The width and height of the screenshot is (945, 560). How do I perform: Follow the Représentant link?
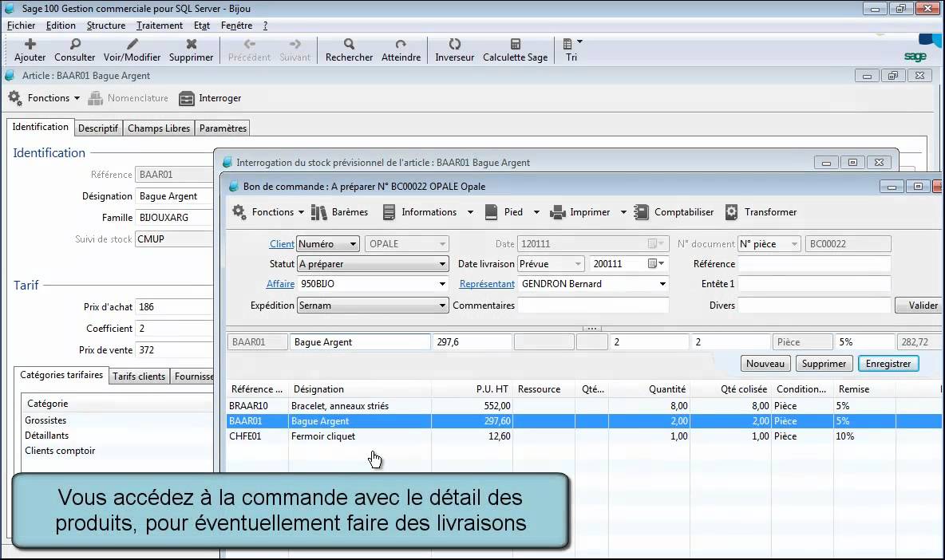(x=487, y=284)
